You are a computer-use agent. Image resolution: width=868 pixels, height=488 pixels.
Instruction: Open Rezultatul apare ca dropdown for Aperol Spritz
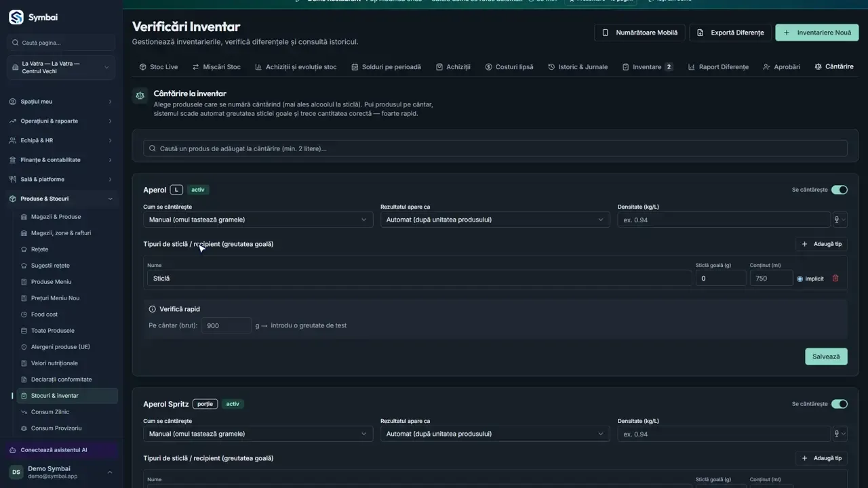[x=495, y=434]
